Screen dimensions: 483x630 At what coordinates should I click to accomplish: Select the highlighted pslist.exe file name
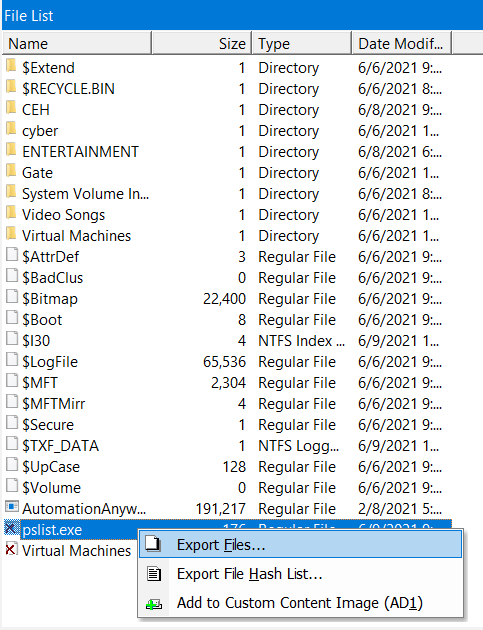[x=52, y=530]
